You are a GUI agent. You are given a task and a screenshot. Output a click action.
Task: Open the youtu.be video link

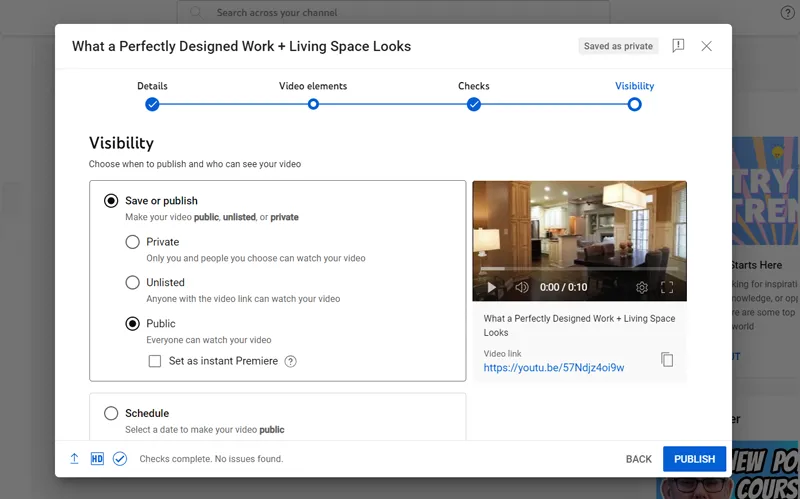click(553, 368)
